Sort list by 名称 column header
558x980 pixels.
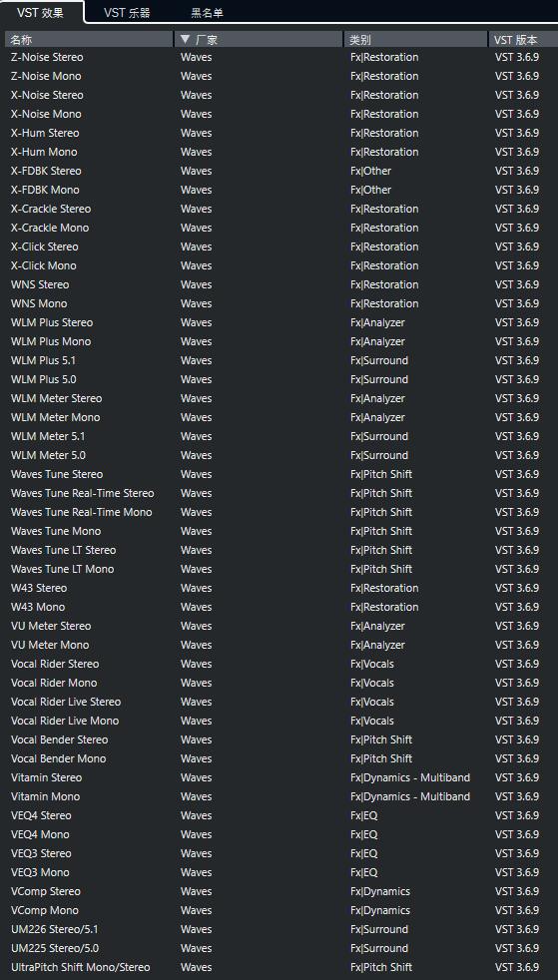[89, 39]
